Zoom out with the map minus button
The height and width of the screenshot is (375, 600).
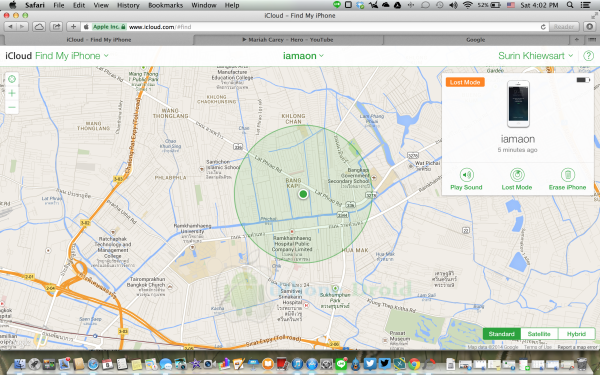click(x=12, y=108)
